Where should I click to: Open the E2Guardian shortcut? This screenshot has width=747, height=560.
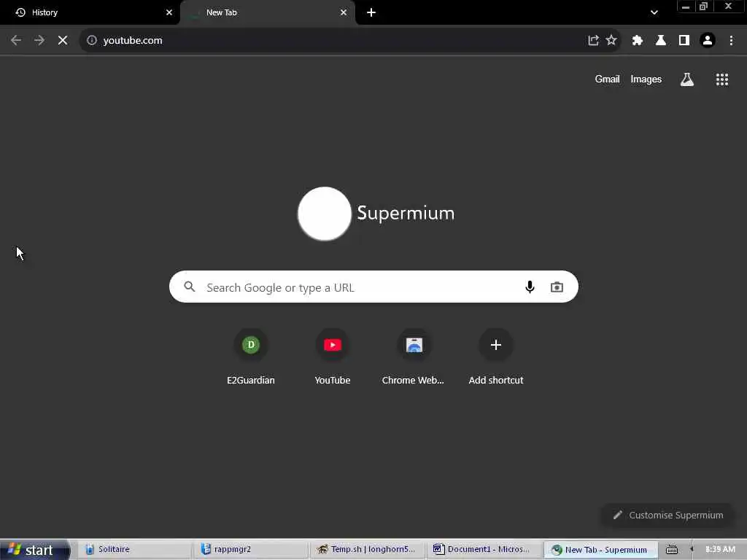pos(251,356)
